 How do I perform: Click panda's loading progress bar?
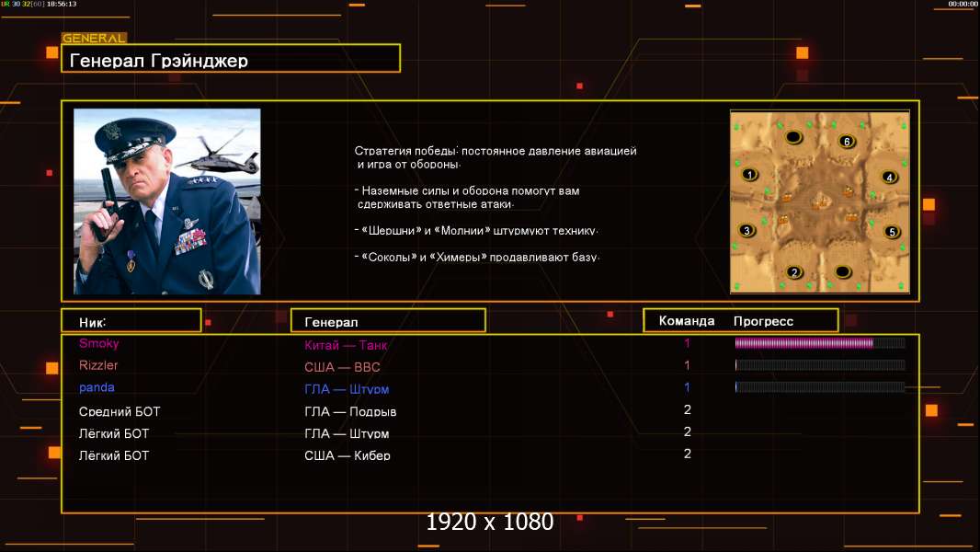pyautogui.click(x=820, y=387)
